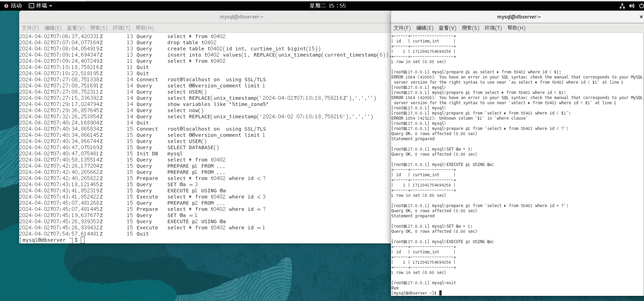644x301 pixels.
Task: Click 'mysql>exit' command in right terminal
Action: (x=444, y=283)
